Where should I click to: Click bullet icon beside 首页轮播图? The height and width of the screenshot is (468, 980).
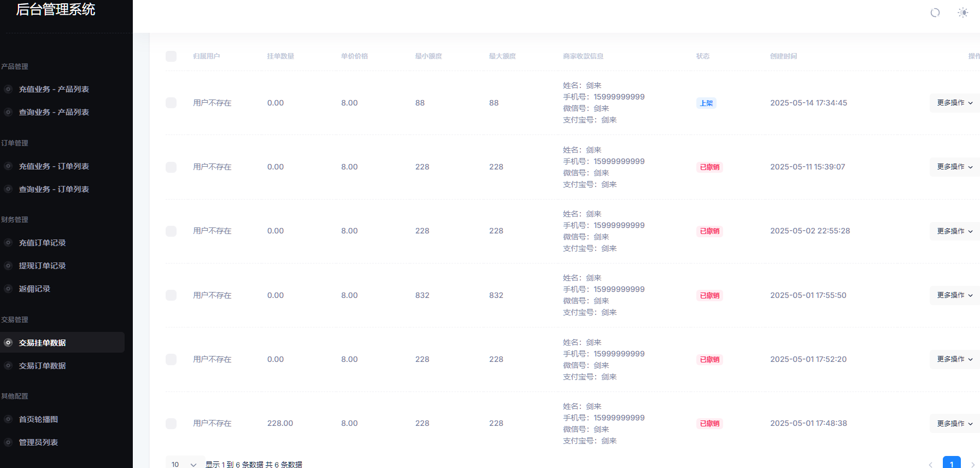[8, 419]
